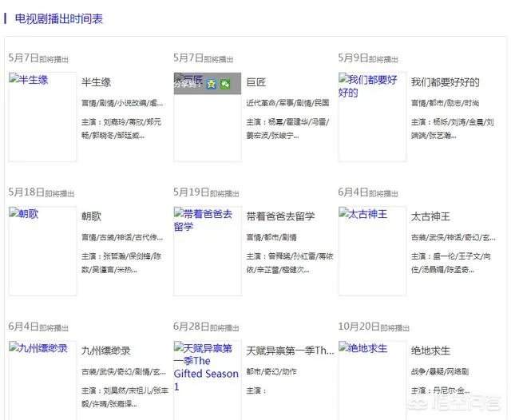Image resolution: width=511 pixels, height=420 pixels.
Task: Open the 朝歌 poster thumbnail
Action: point(42,252)
